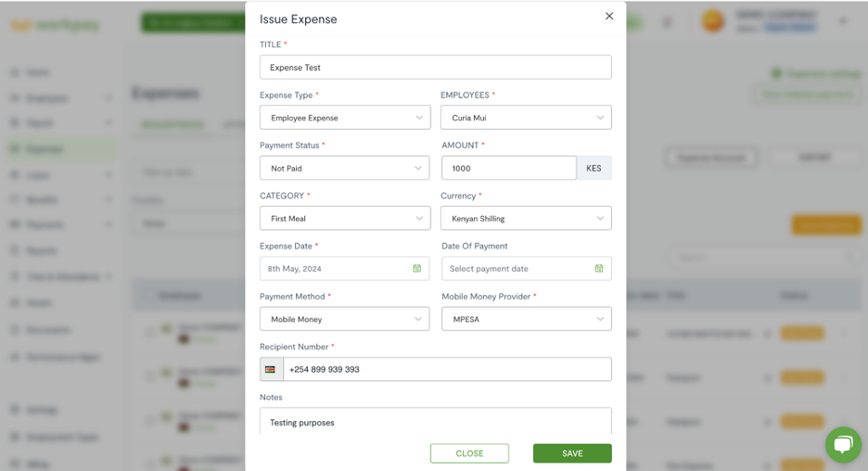Open the chat support bubble icon

coord(843,444)
